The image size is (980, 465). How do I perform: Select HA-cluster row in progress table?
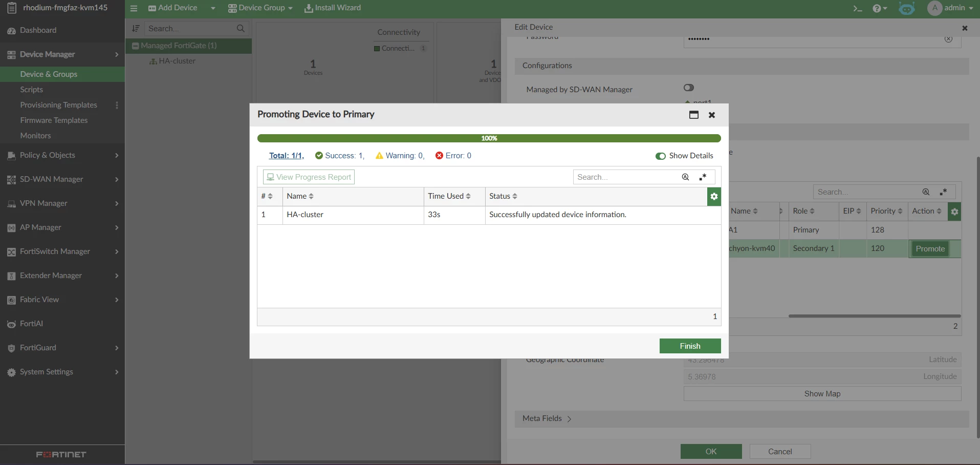tap(489, 215)
